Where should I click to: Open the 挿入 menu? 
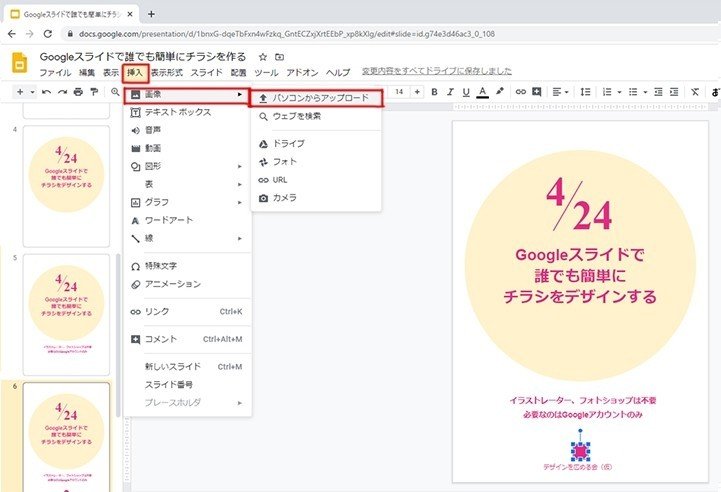[135, 73]
